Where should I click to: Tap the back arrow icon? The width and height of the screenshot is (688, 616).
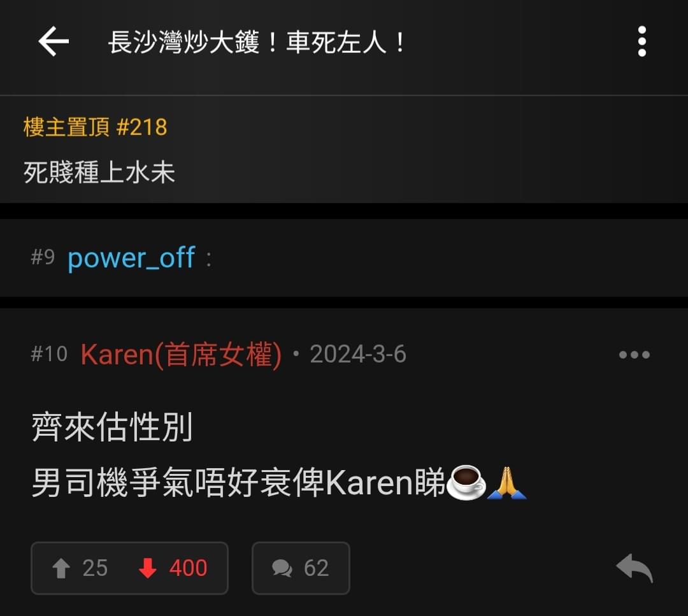click(54, 41)
